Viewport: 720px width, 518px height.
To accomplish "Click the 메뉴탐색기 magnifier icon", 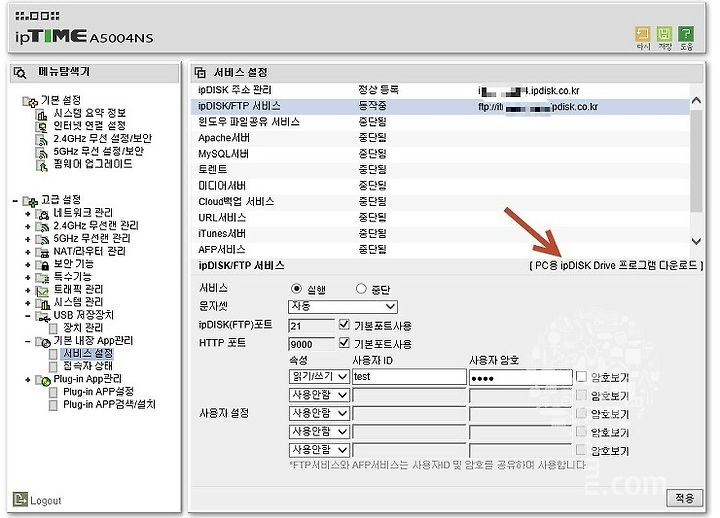I will point(20,73).
